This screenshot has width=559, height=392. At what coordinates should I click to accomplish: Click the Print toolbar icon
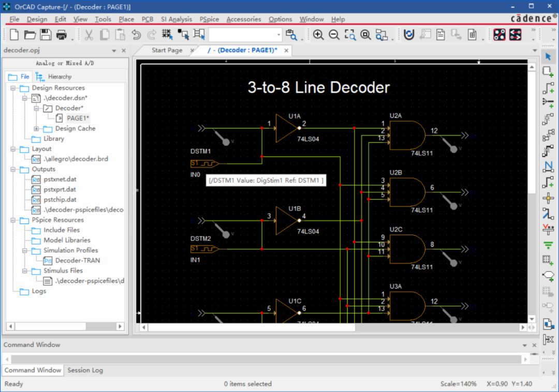coord(61,35)
